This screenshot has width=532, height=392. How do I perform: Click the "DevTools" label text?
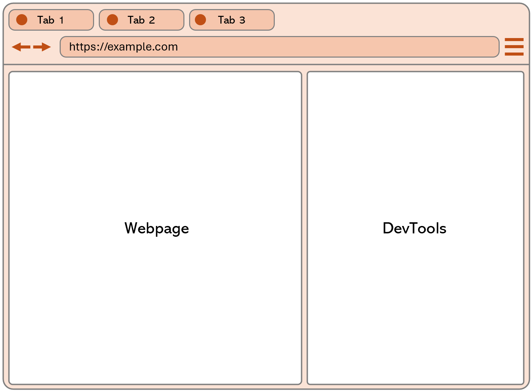point(414,228)
